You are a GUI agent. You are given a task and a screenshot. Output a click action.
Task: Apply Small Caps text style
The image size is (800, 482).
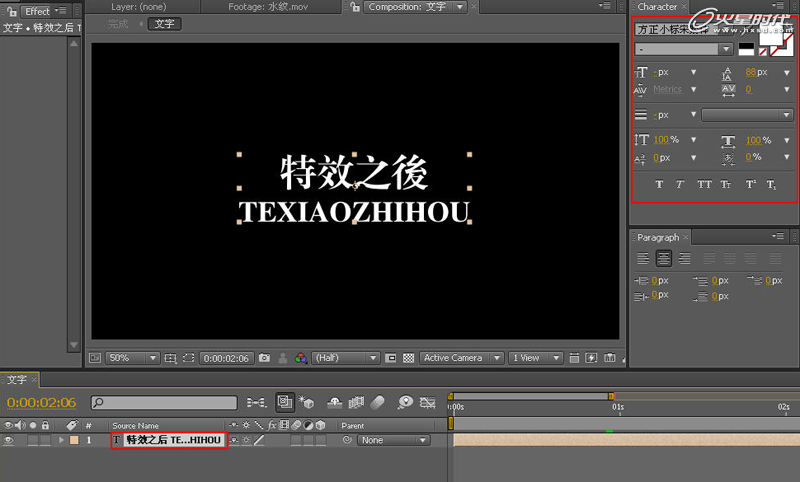click(726, 184)
